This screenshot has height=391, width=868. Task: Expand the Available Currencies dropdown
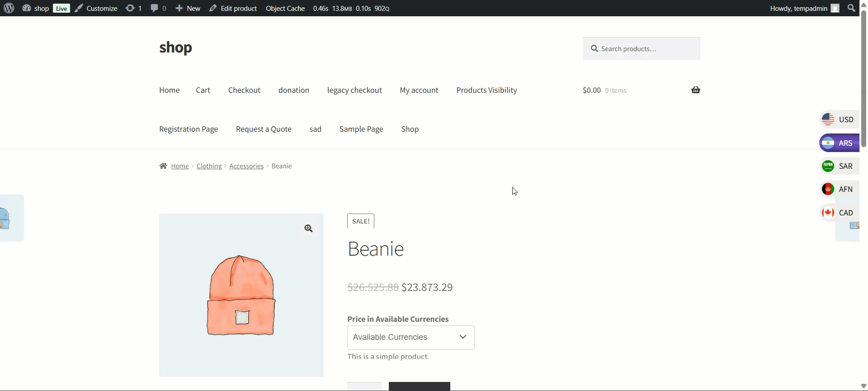click(410, 338)
